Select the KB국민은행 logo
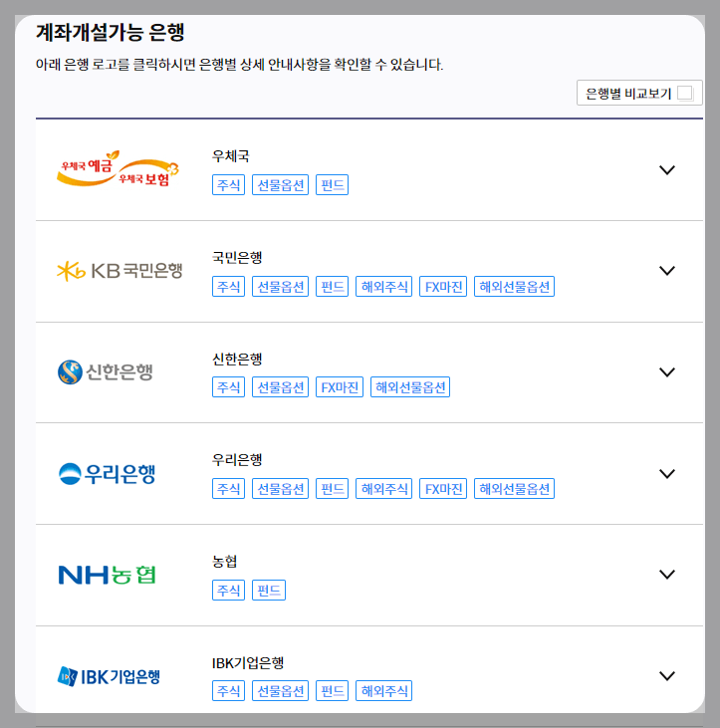720x728 pixels. 120,271
